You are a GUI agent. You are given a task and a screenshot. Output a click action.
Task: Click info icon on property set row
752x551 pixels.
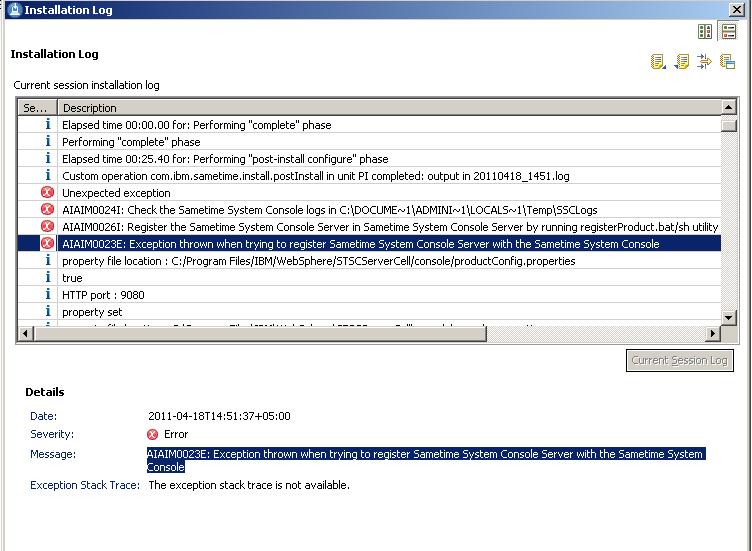(47, 311)
